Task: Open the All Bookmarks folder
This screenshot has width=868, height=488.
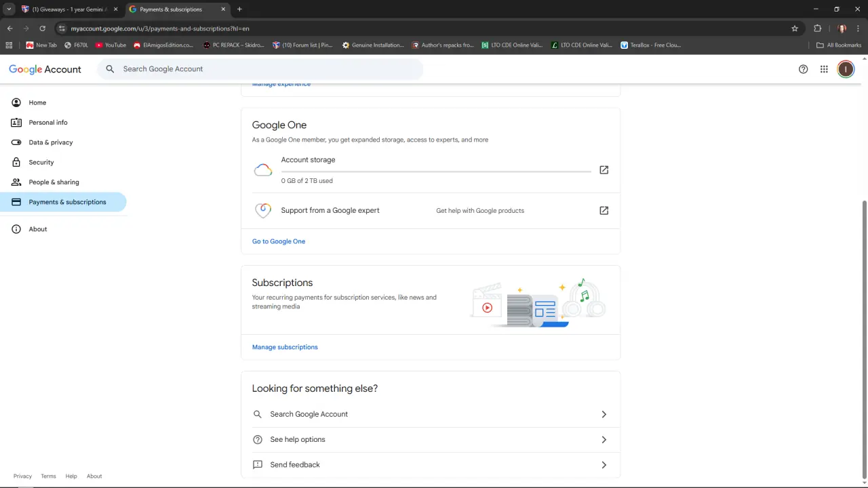Action: (x=839, y=45)
